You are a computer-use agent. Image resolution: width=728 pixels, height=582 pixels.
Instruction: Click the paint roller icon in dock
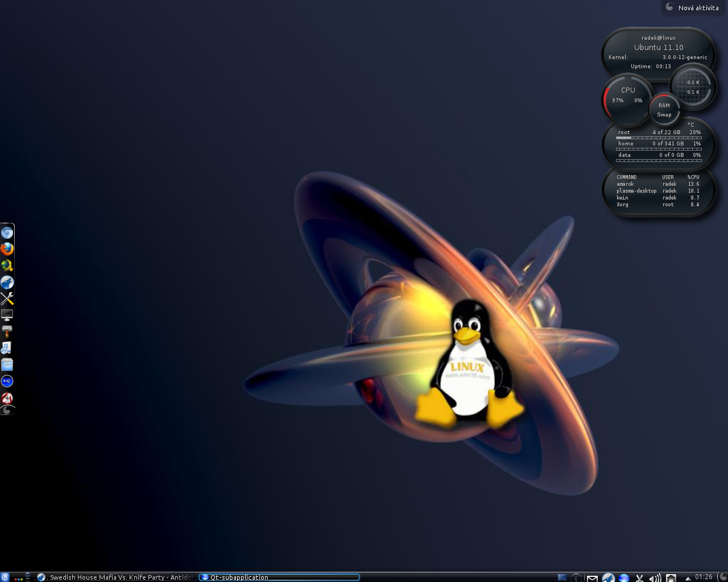click(x=7, y=331)
